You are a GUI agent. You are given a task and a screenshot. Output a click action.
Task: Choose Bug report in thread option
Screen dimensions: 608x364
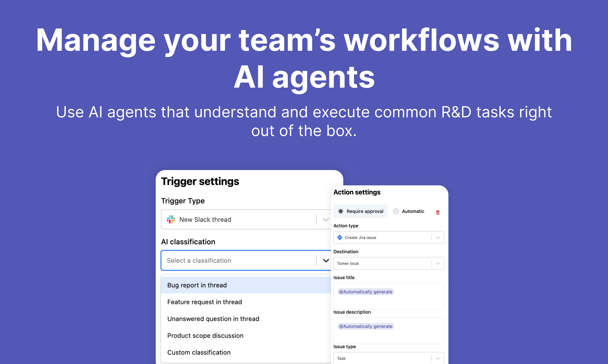pyautogui.click(x=197, y=285)
